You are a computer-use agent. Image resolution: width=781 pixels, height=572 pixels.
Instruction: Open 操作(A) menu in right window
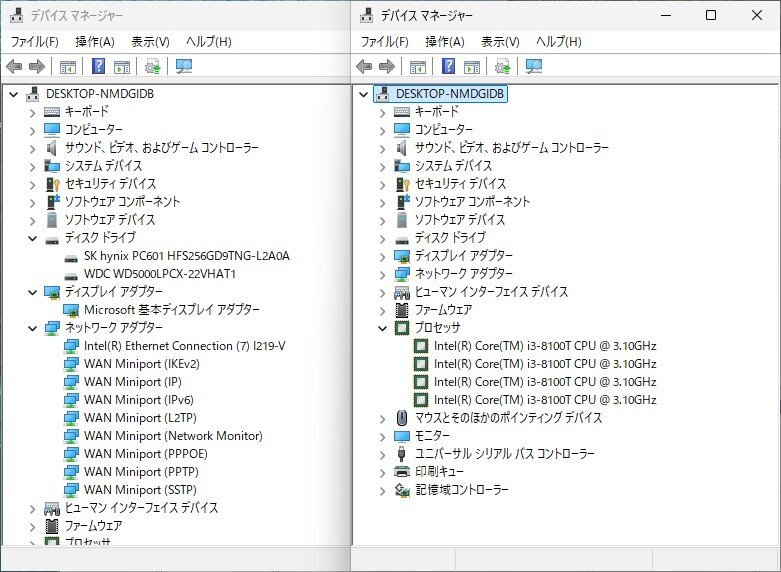click(x=445, y=41)
